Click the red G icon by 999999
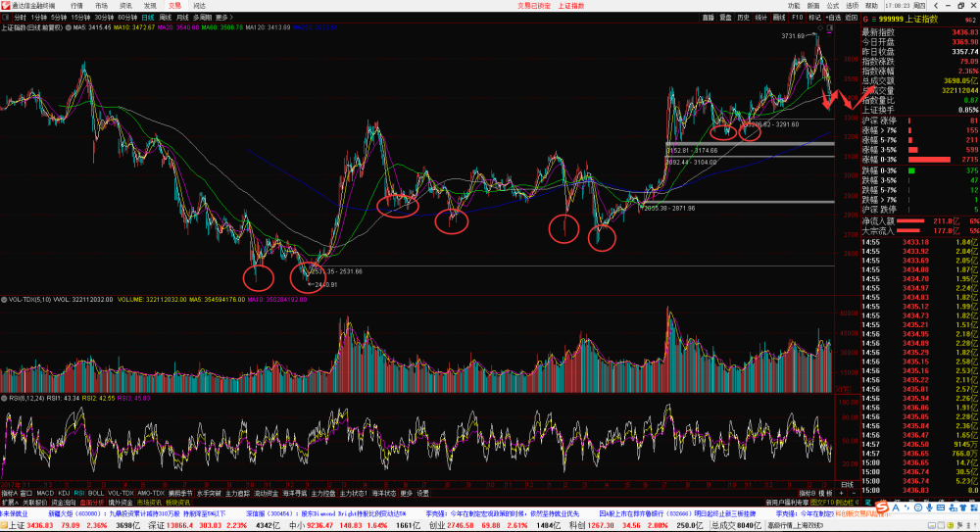 pos(865,20)
